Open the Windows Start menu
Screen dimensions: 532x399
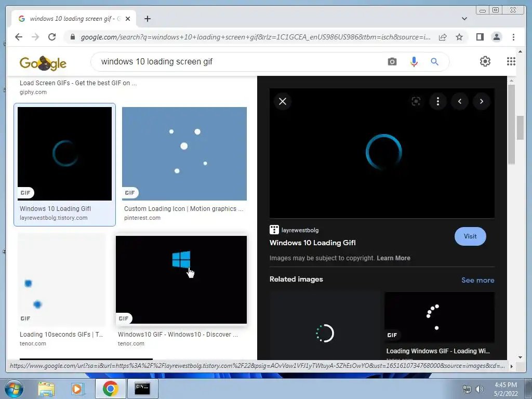tap(14, 389)
